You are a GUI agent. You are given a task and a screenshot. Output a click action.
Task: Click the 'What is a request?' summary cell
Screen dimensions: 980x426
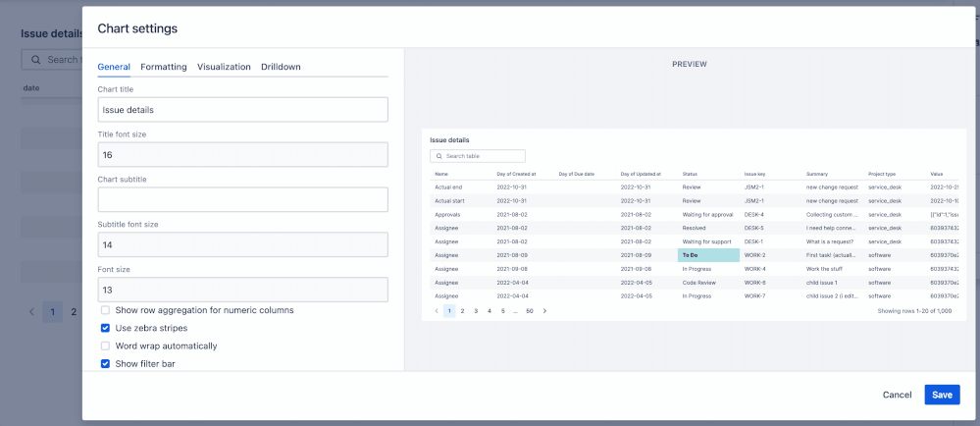tap(830, 241)
